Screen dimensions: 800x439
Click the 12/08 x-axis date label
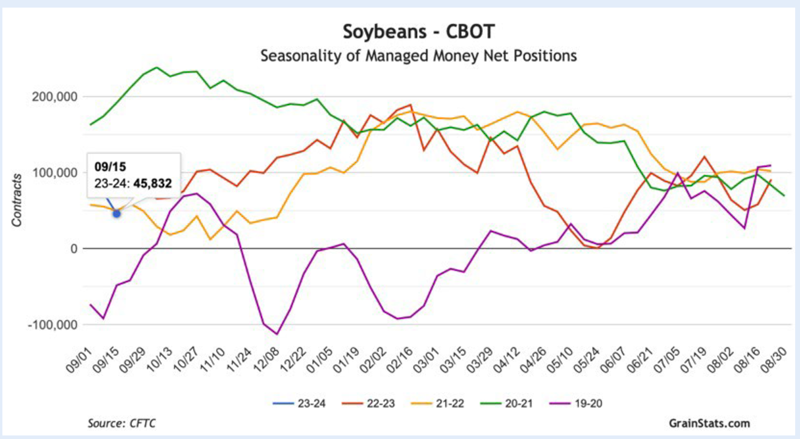coord(267,360)
